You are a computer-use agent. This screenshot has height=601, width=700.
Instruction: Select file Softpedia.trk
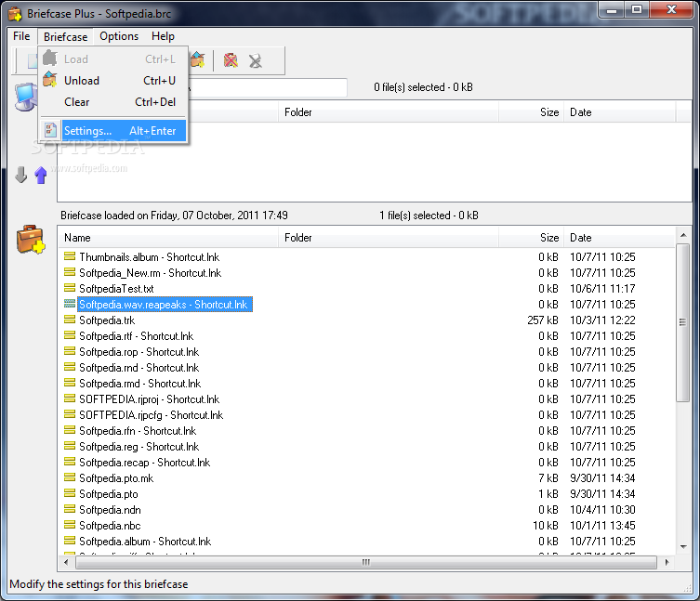pyautogui.click(x=107, y=320)
